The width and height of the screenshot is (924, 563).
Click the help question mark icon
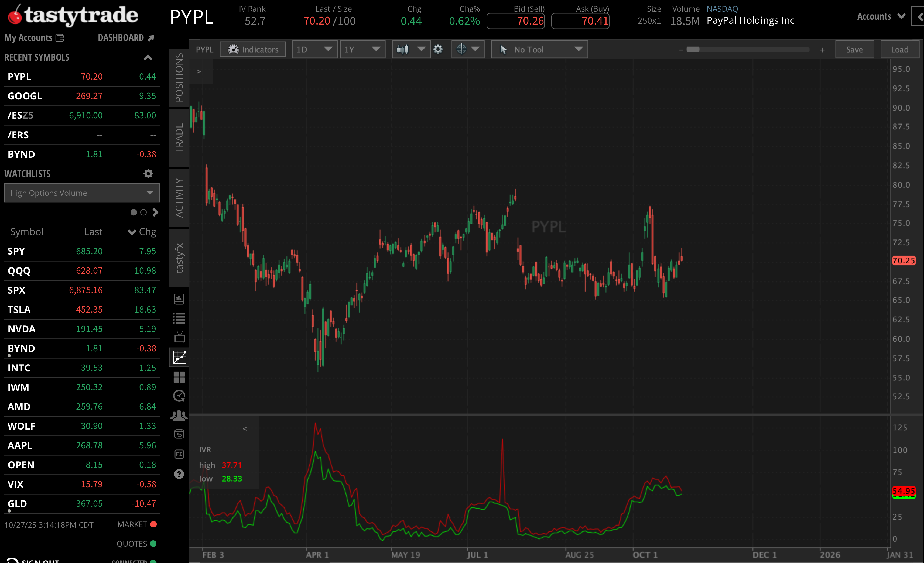179,474
